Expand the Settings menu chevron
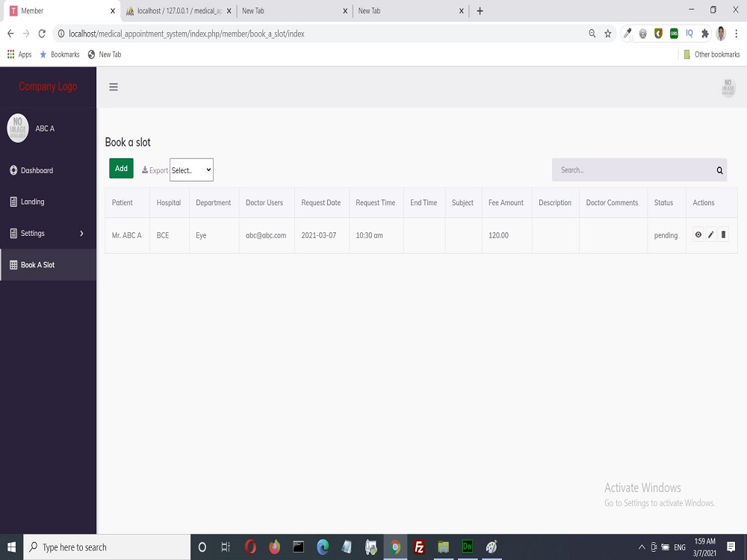The image size is (747, 560). (x=82, y=233)
